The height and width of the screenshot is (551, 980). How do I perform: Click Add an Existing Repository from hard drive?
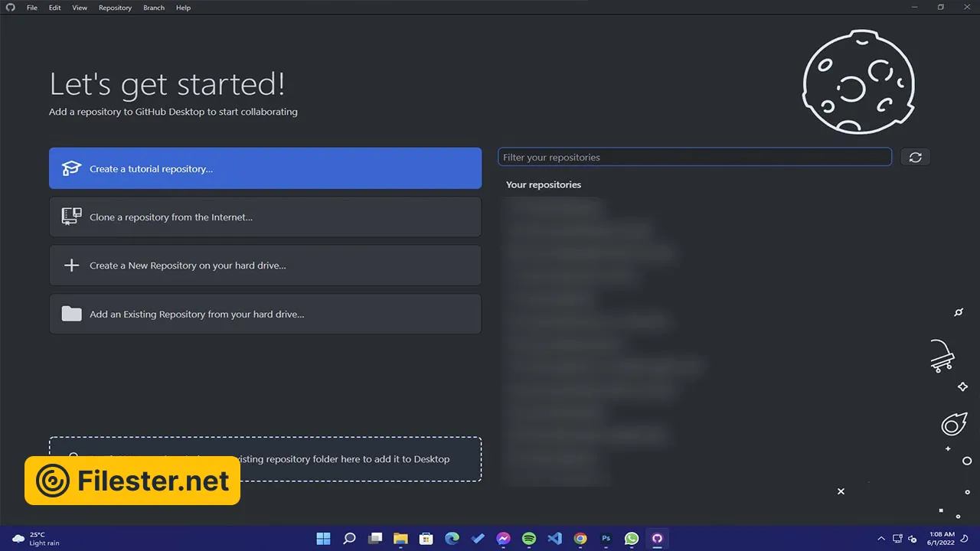point(265,314)
